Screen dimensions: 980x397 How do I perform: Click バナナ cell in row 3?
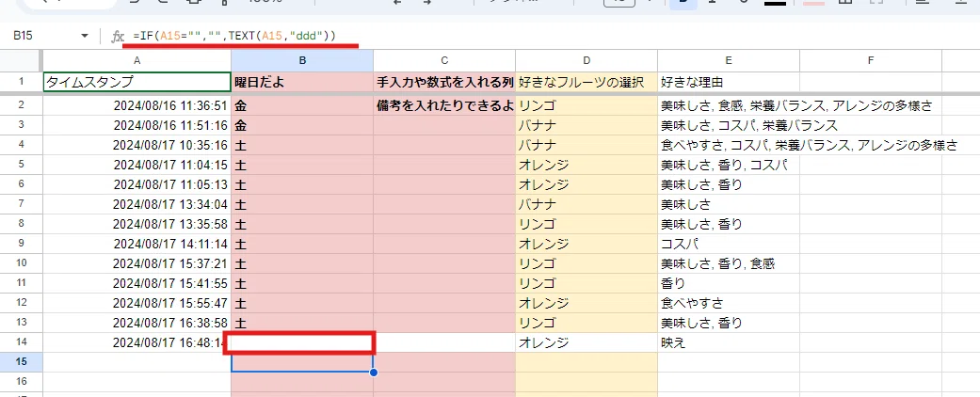click(586, 125)
